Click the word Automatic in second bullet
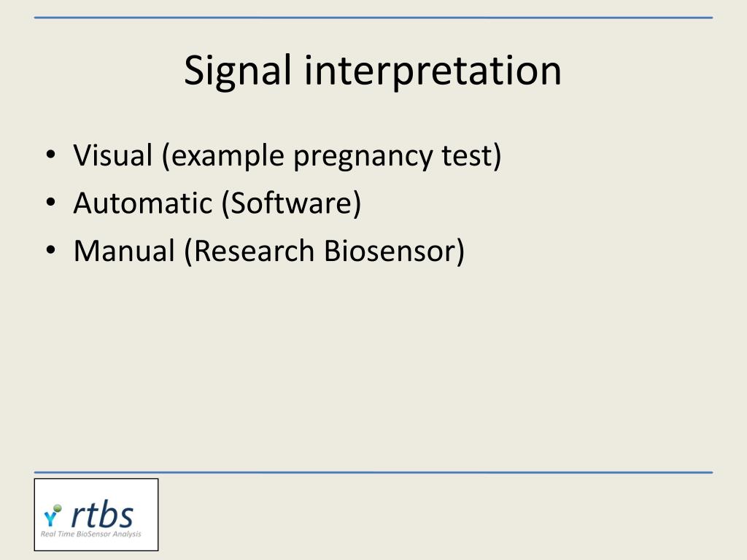Image resolution: width=747 pixels, height=560 pixels. coord(143,203)
